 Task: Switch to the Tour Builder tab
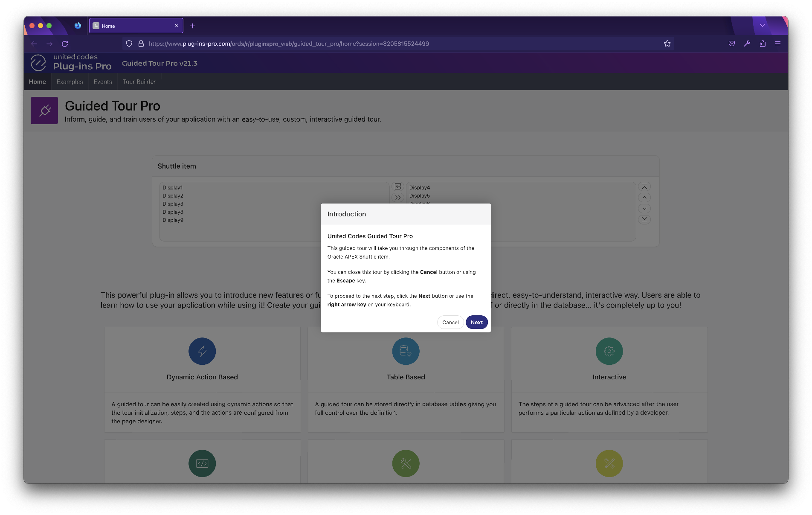(139, 81)
